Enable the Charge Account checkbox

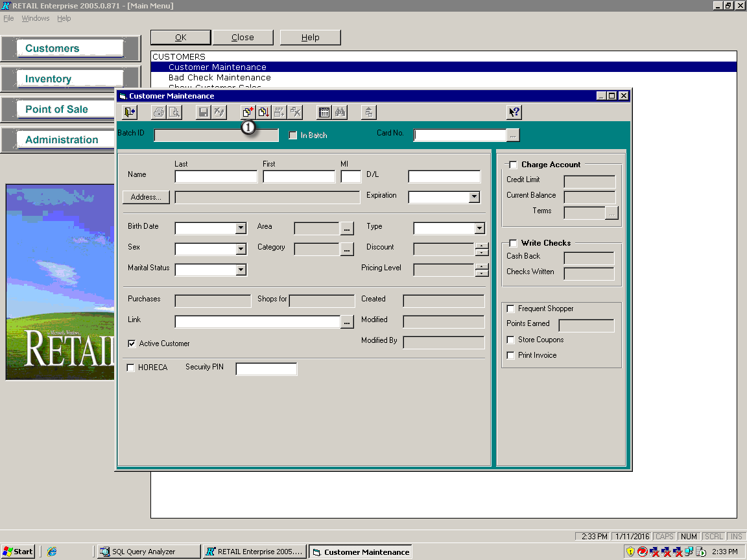[513, 165]
